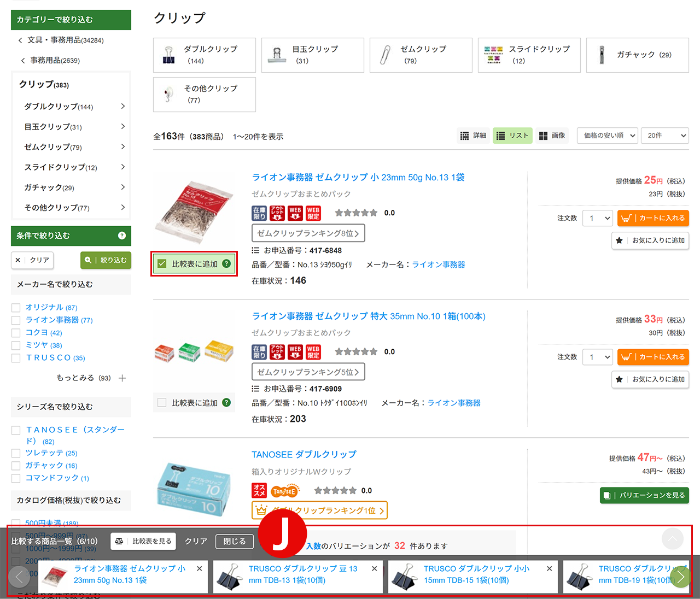Open the その他クリップ category card
The width and height of the screenshot is (700, 599).
(205, 95)
